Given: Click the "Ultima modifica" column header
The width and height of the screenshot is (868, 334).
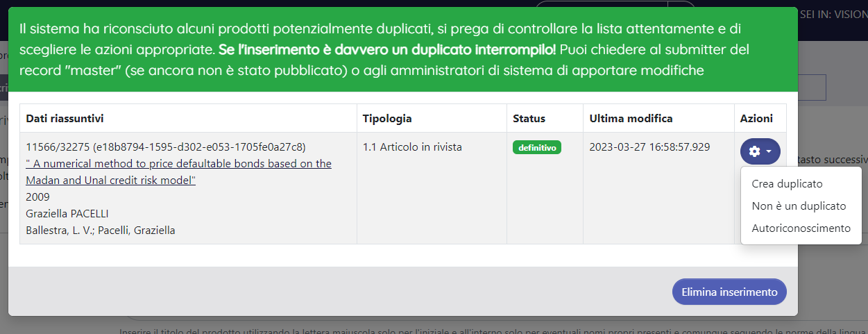Looking at the screenshot, I should pos(631,119).
